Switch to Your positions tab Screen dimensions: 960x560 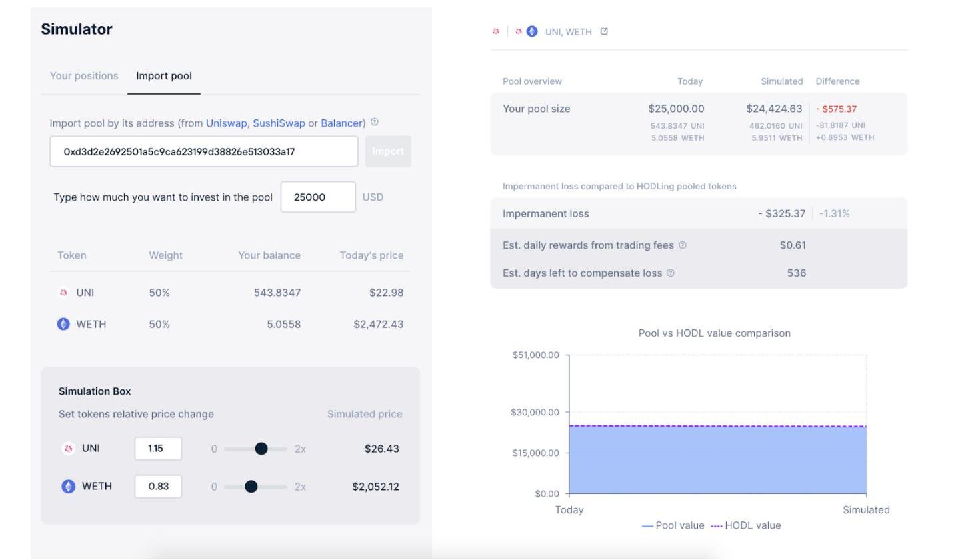84,76
